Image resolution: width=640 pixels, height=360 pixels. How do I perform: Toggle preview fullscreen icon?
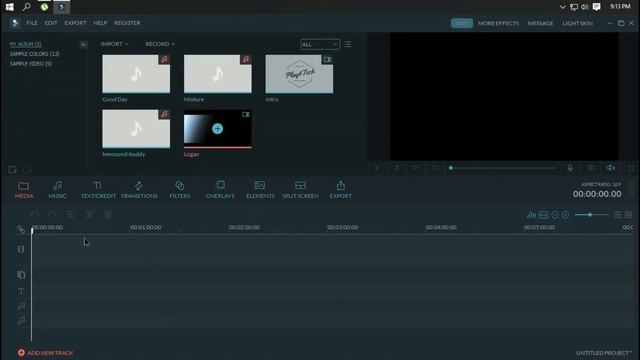631,168
